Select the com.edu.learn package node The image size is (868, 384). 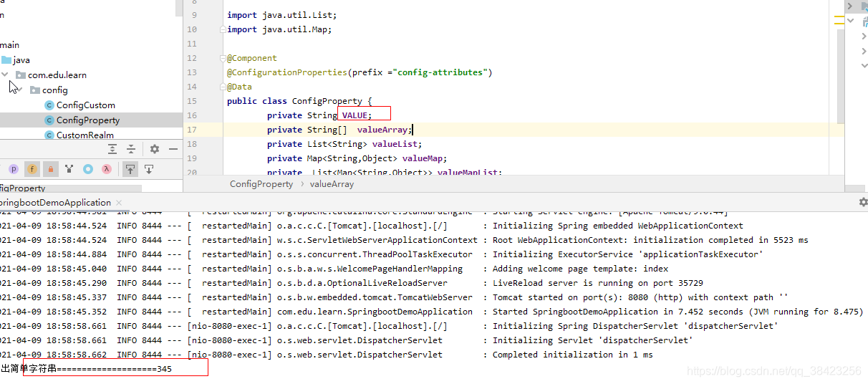(57, 75)
